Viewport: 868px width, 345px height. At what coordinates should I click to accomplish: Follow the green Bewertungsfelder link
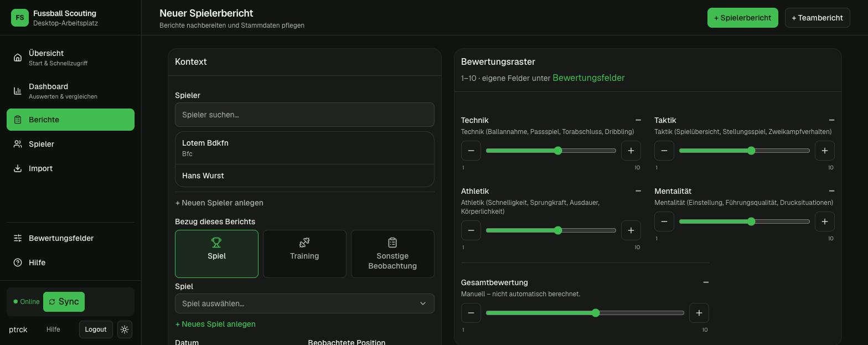(588, 78)
